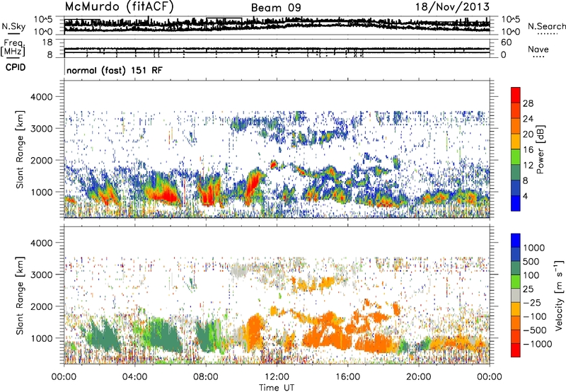Pick the blue top segment of the Velocity colorbar

click(x=516, y=241)
